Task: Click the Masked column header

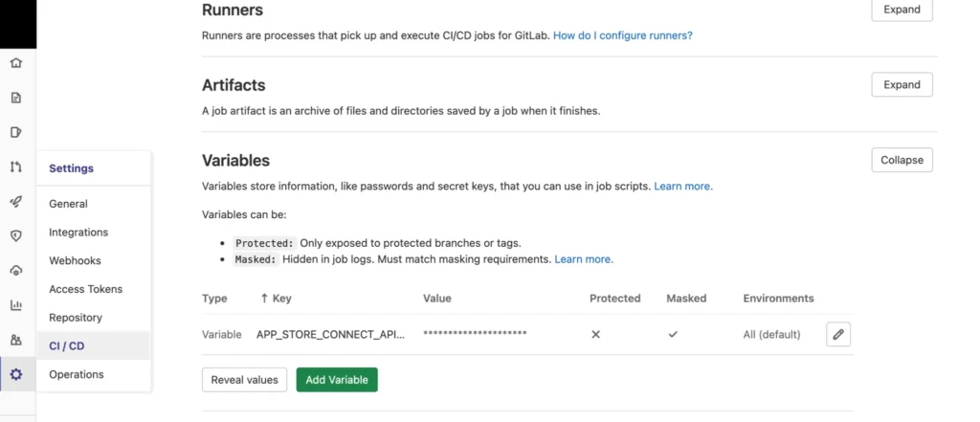Action: [x=686, y=299]
